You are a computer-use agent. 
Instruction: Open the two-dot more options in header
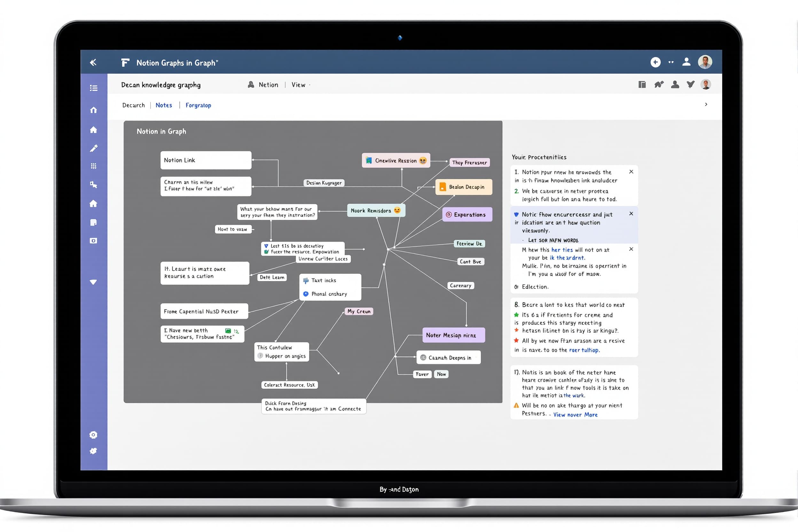[671, 62]
